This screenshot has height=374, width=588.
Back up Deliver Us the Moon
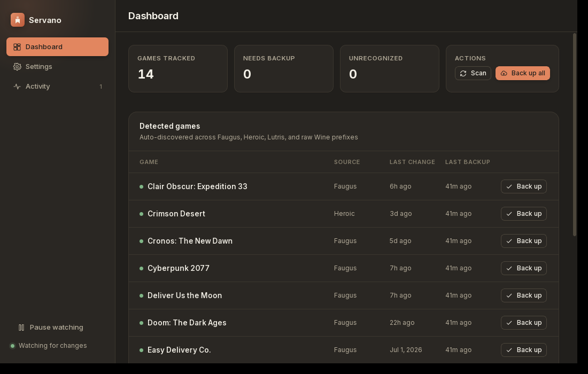(x=523, y=295)
